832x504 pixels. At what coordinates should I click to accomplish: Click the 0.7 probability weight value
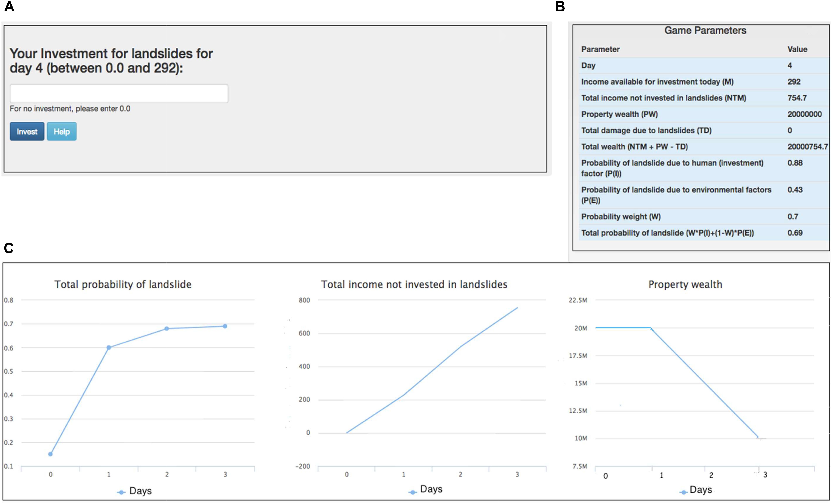(793, 217)
